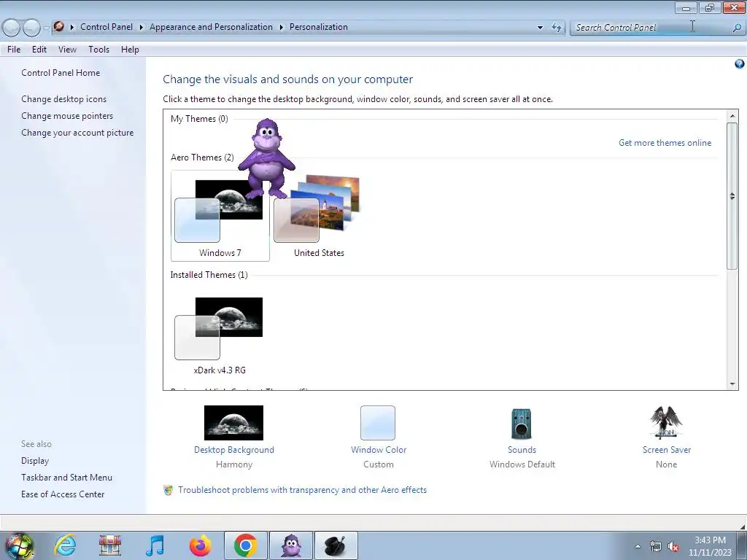747x560 pixels.
Task: Click the Sounds speaker icon
Action: (521, 424)
